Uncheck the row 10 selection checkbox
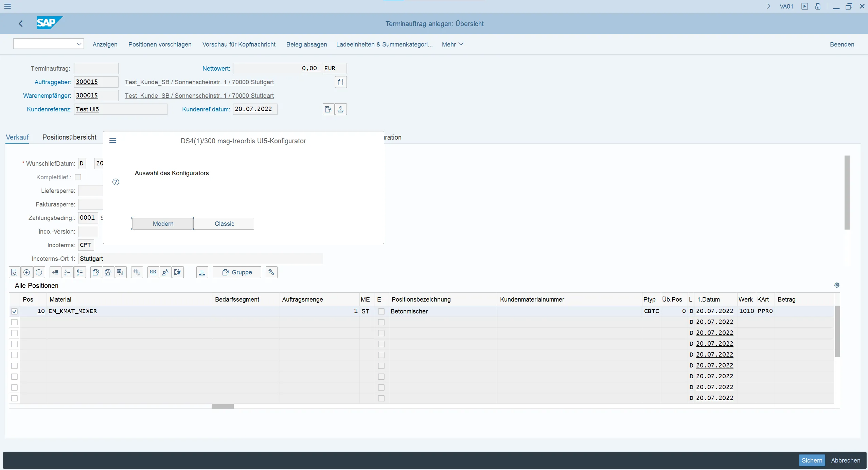Viewport: 868px width, 470px height. 14,311
